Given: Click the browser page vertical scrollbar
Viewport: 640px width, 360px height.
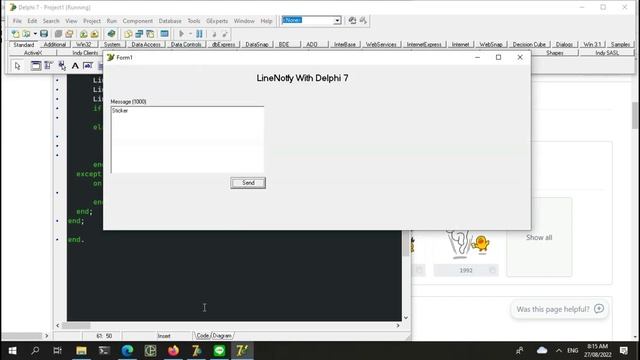Looking at the screenshot, I should 635,116.
